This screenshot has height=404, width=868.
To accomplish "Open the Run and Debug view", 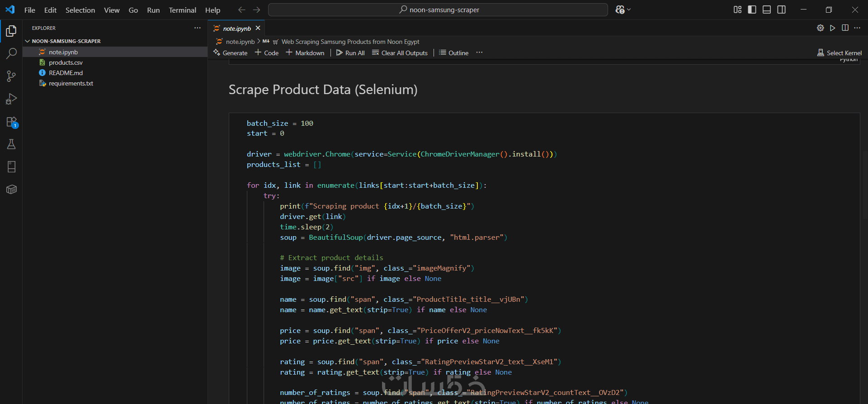I will click(11, 99).
